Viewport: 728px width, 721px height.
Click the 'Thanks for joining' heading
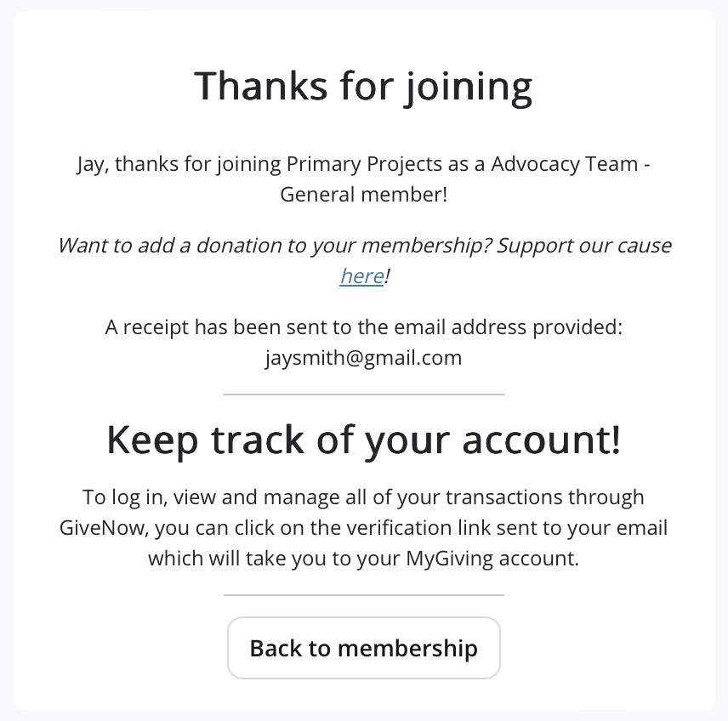tap(363, 86)
